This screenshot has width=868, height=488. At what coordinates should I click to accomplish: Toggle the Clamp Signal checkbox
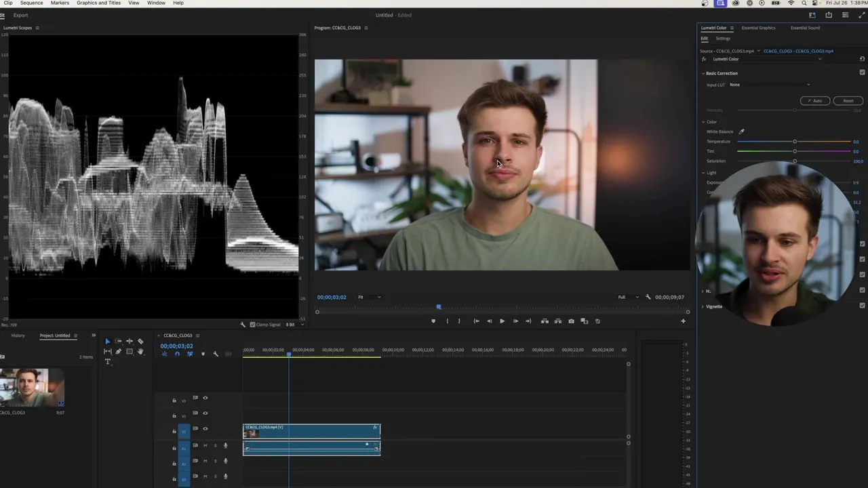click(253, 325)
